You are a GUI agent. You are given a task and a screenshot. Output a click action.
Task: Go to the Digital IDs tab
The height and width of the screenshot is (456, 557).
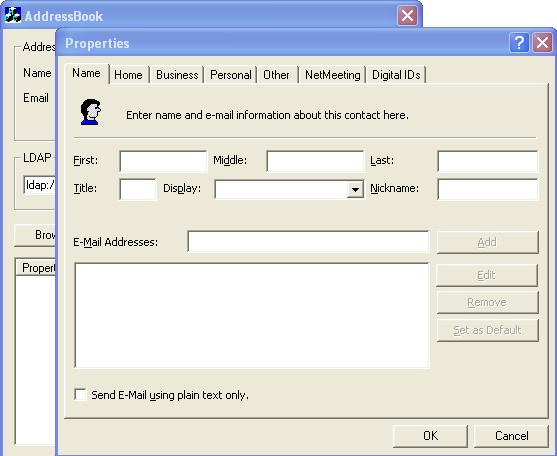coord(396,75)
